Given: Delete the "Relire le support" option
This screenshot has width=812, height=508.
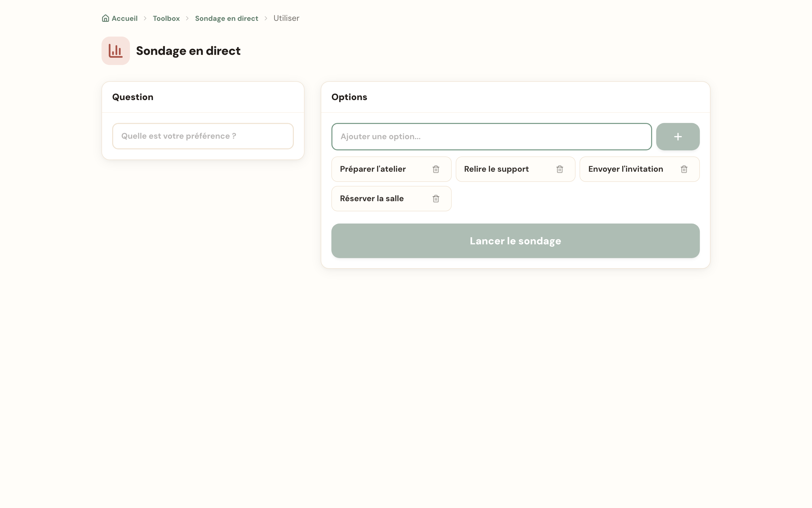Looking at the screenshot, I should point(559,169).
